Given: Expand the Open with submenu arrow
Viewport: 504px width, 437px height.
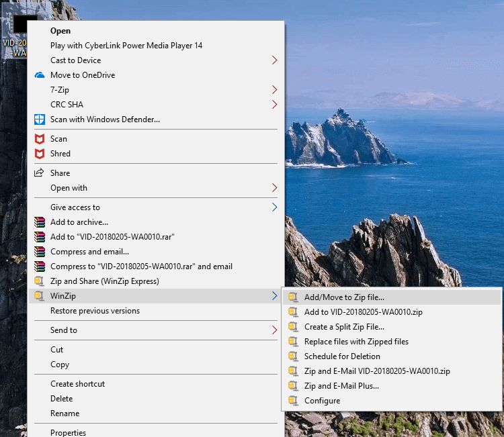Looking at the screenshot, I should pyautogui.click(x=274, y=188).
